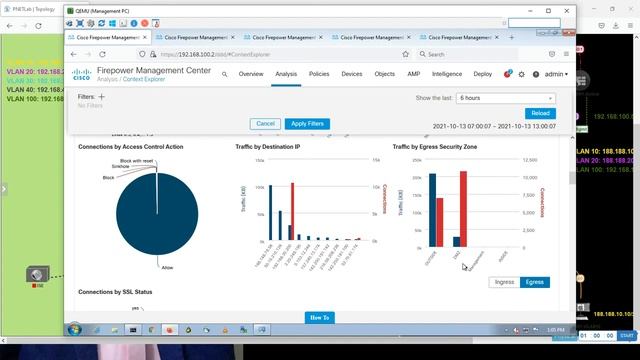This screenshot has height=360, width=640.
Task: Click the tall red DMZ connections bar
Action: (x=463, y=209)
